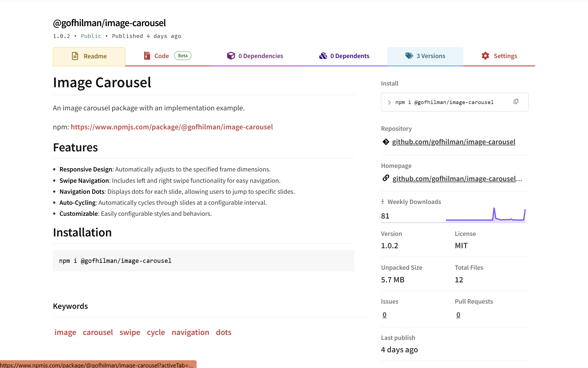Copy the npm install command

coord(516,102)
